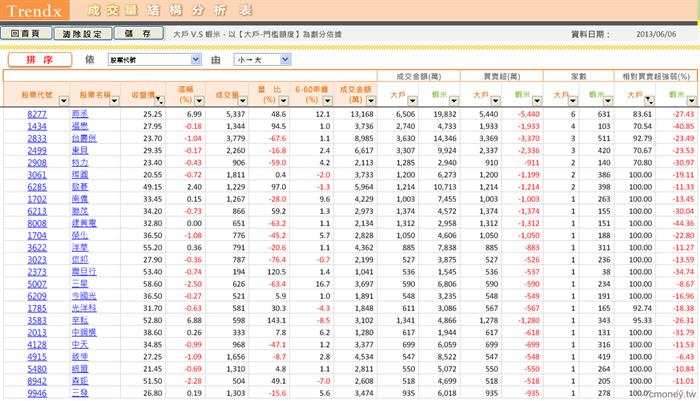Click the Trendx logo
Screen dimensions: 700x401
(x=34, y=10)
